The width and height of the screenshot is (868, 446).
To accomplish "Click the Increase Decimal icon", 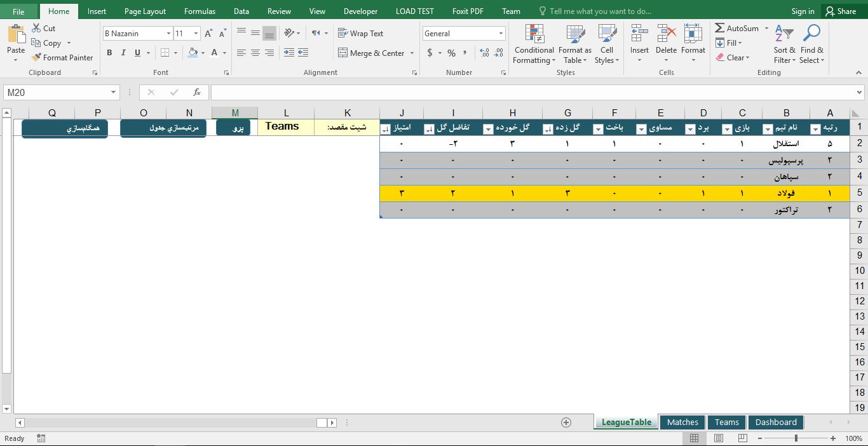I will click(484, 53).
